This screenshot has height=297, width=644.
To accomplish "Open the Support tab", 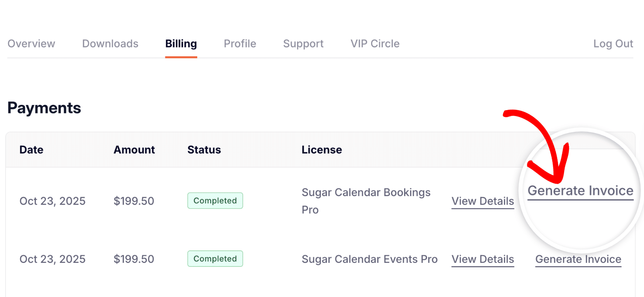I will (303, 44).
